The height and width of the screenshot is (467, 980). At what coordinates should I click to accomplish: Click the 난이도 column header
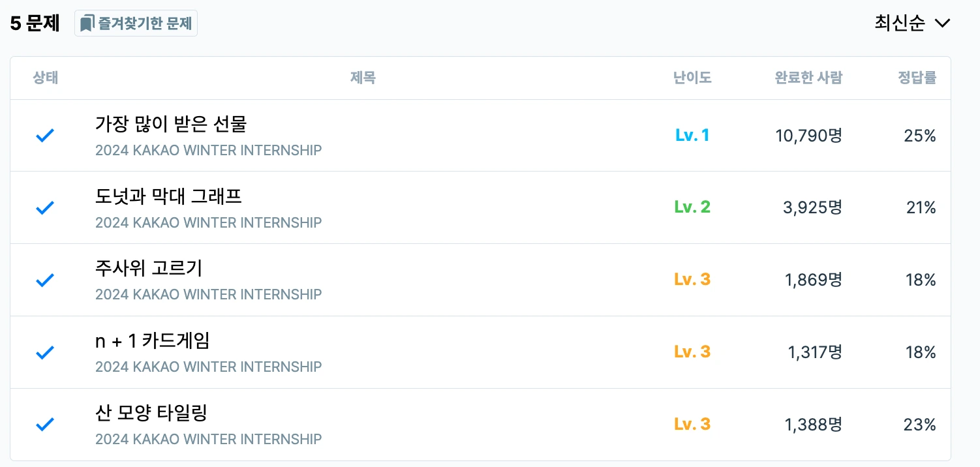692,78
